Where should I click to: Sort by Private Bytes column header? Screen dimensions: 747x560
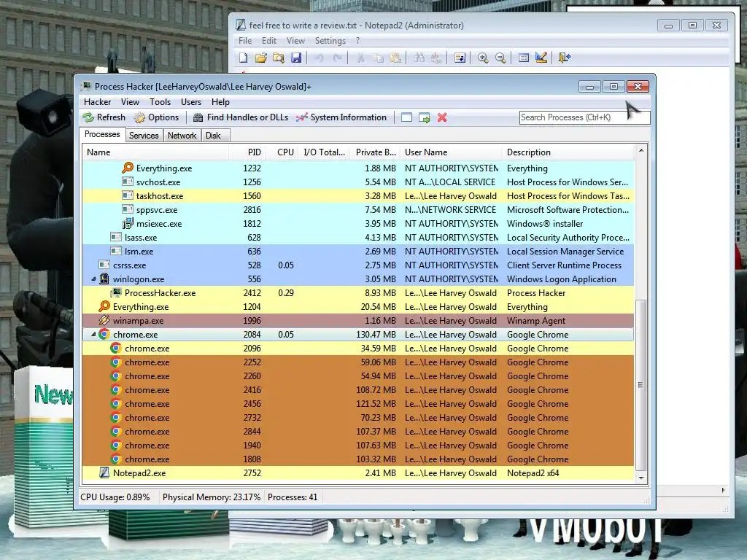tap(375, 152)
